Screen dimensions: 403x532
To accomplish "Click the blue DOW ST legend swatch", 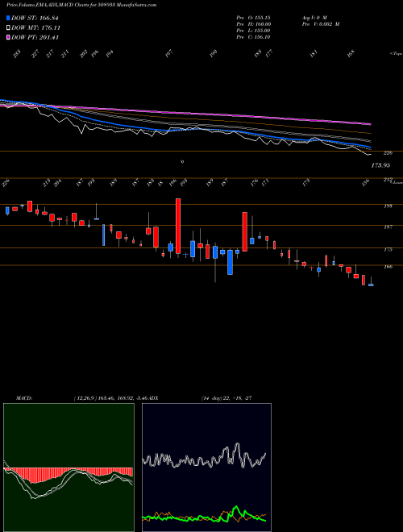I will (9, 18).
